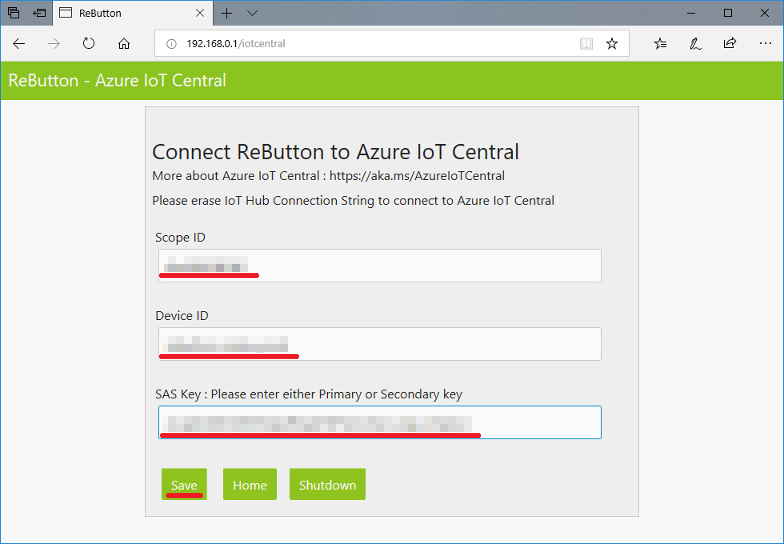This screenshot has width=784, height=544.
Task: Click the Shutdown button
Action: click(x=328, y=484)
